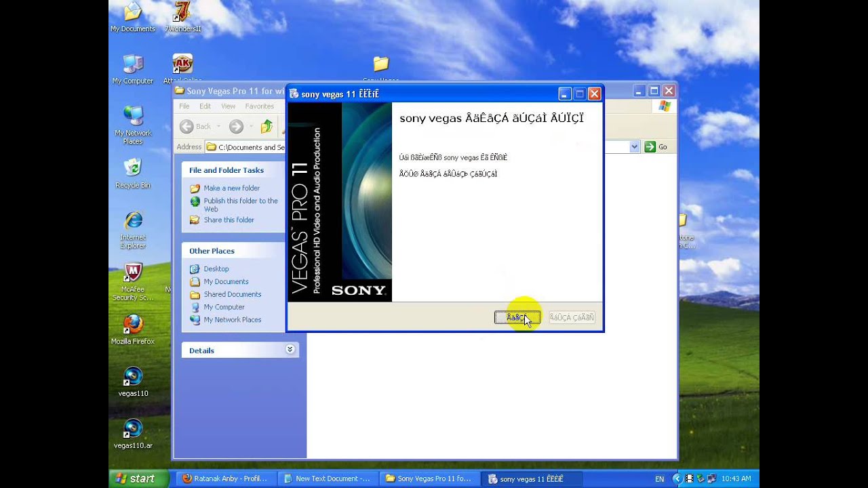Image resolution: width=868 pixels, height=488 pixels.
Task: Launch Mozilla Firefox desktop shortcut
Action: (133, 330)
